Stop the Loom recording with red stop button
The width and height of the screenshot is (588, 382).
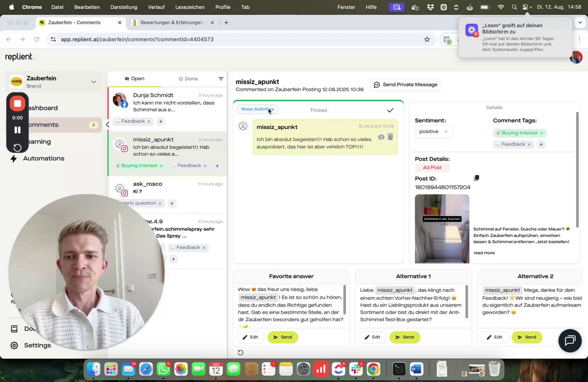pos(17,103)
